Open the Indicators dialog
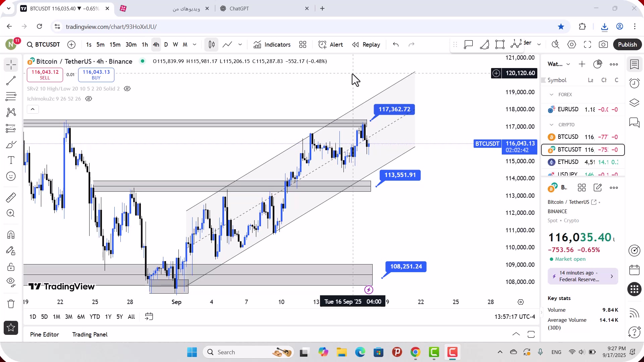Screen dimensions: 644x362 pos(272,45)
